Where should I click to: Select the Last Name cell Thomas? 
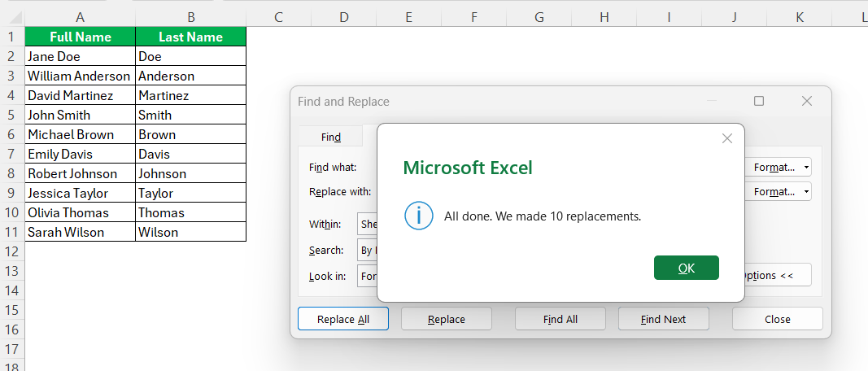click(x=191, y=212)
